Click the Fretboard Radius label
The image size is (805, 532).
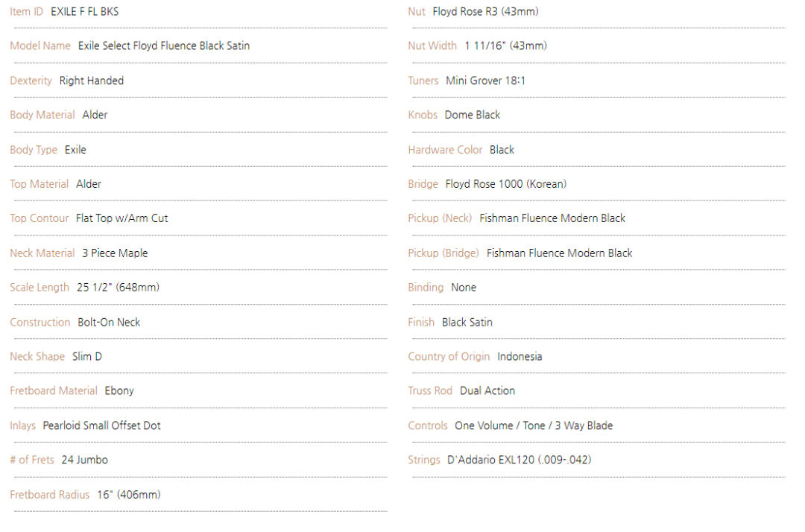49,495
